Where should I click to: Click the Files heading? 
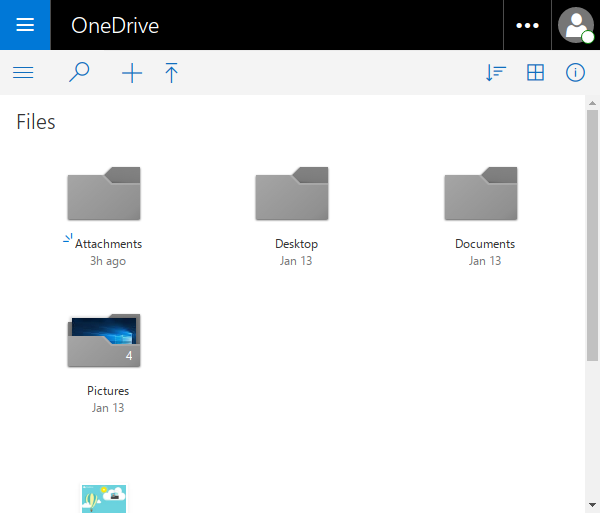coord(36,122)
